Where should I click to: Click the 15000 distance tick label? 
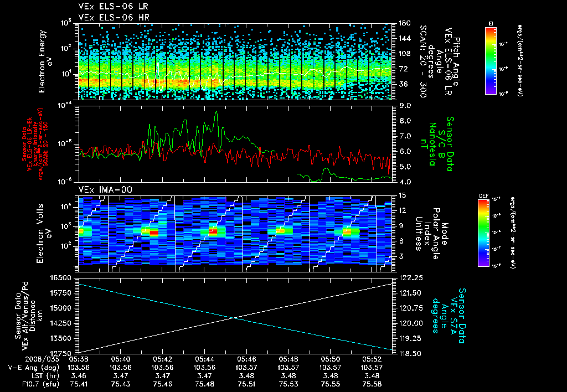coord(60,308)
